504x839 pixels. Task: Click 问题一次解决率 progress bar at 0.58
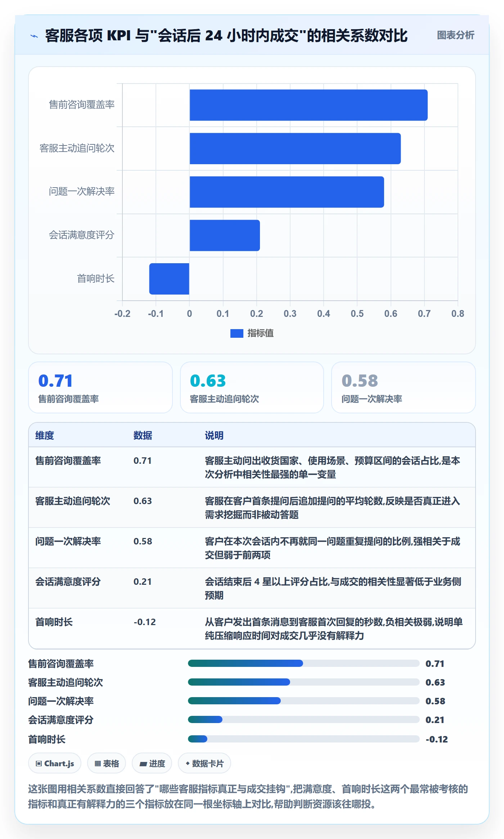point(303,701)
